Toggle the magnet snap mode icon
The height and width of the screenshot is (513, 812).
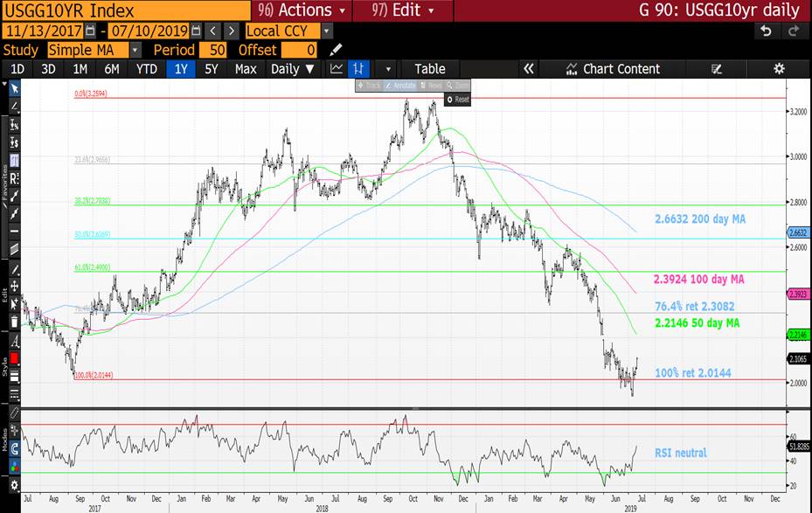(15, 448)
